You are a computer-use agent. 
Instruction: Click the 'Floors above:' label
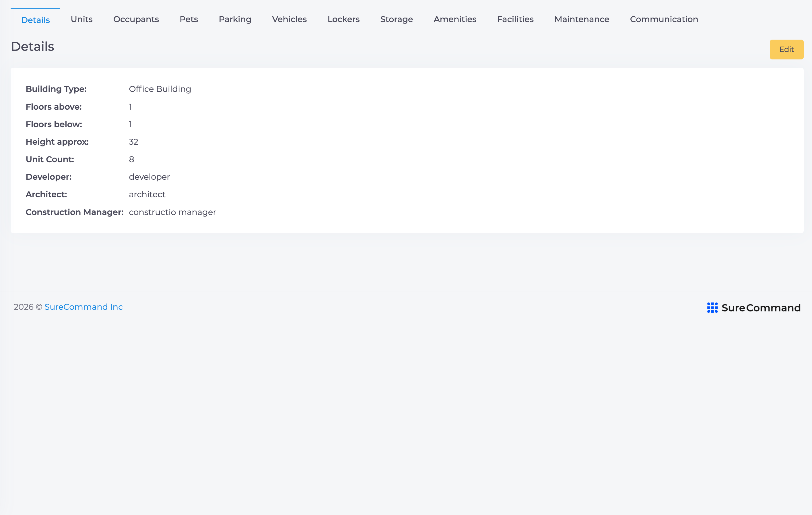point(54,107)
